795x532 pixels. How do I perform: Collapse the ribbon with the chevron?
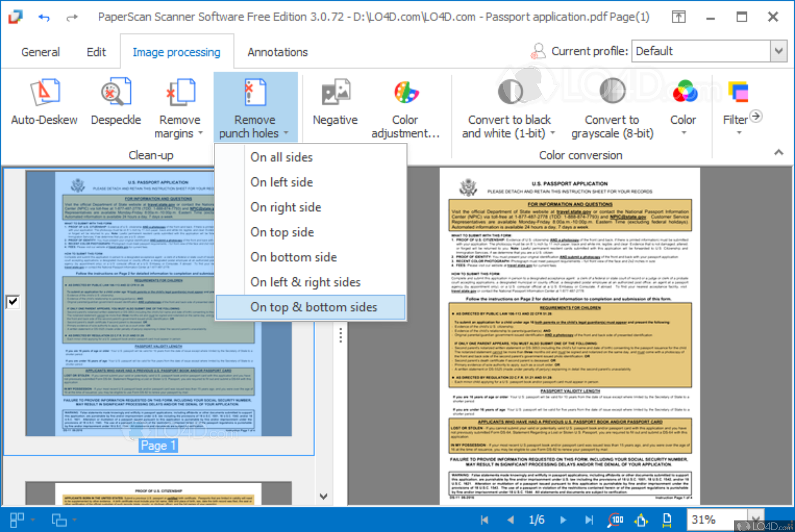click(x=778, y=152)
